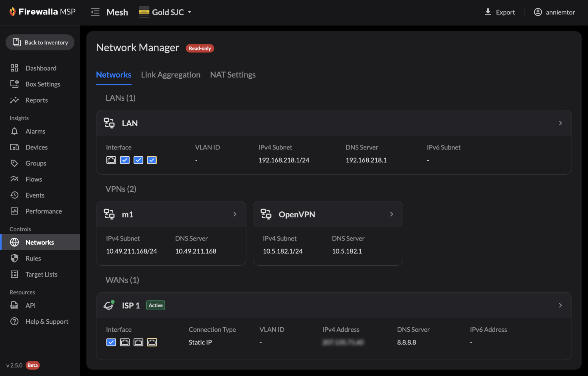The height and width of the screenshot is (376, 588).
Task: Open Groups in the sidebar
Action: click(x=36, y=163)
